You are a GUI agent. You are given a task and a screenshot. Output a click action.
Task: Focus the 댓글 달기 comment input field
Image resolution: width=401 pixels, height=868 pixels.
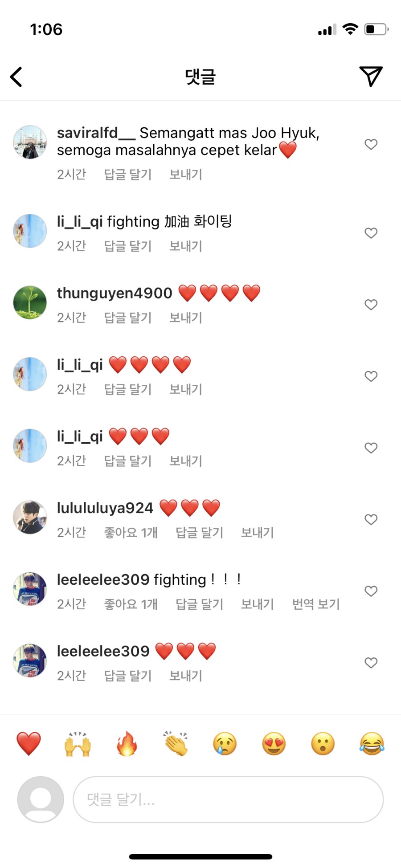click(228, 799)
